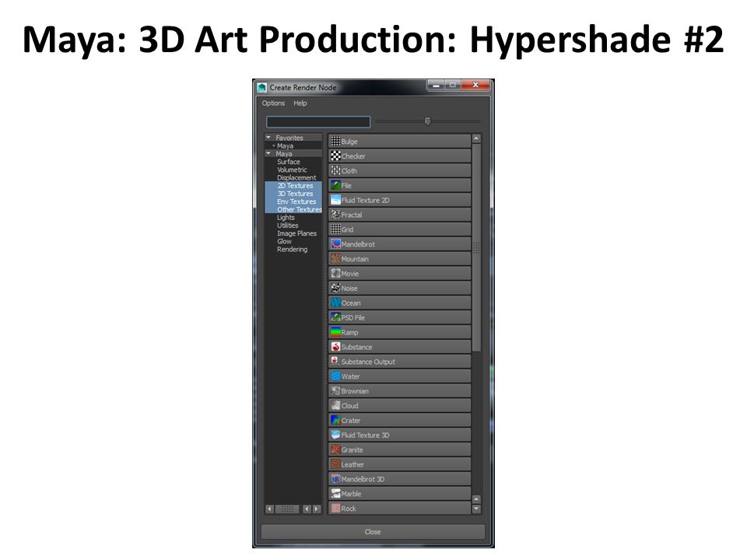
Task: Create a Ramp texture node
Action: (399, 332)
